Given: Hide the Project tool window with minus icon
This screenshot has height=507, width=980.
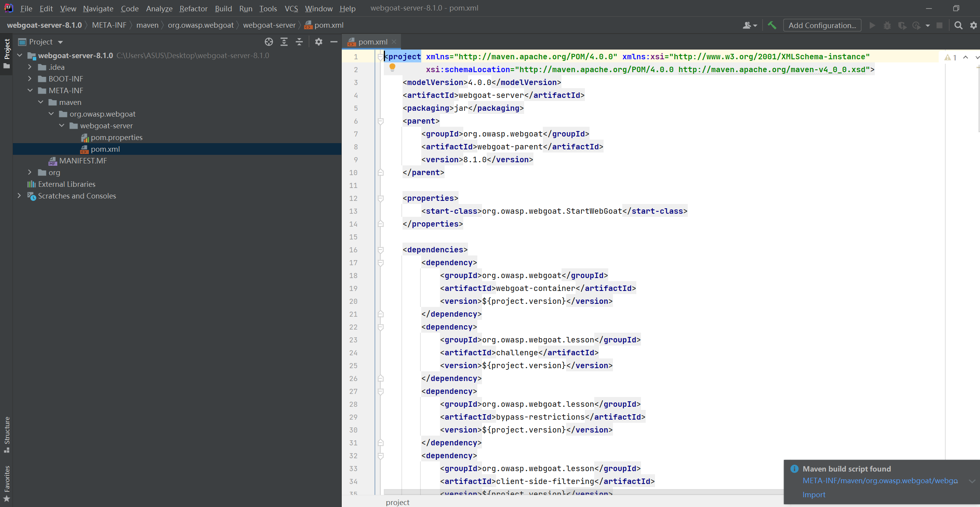Looking at the screenshot, I should coord(334,42).
